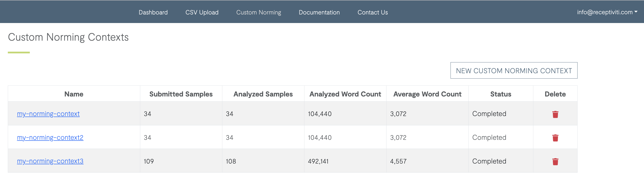Click the New Custom Norming Context button
Image resolution: width=644 pixels, height=190 pixels.
514,71
